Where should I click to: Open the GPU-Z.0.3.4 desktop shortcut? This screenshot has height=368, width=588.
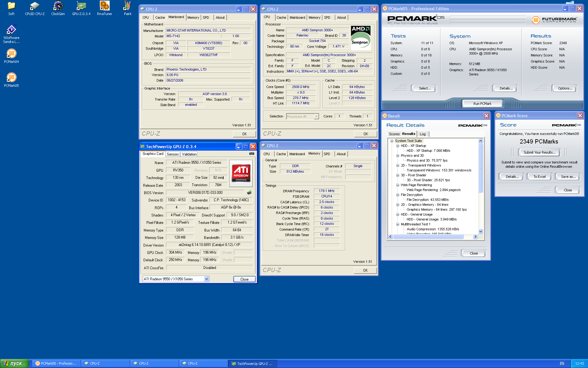point(81,9)
